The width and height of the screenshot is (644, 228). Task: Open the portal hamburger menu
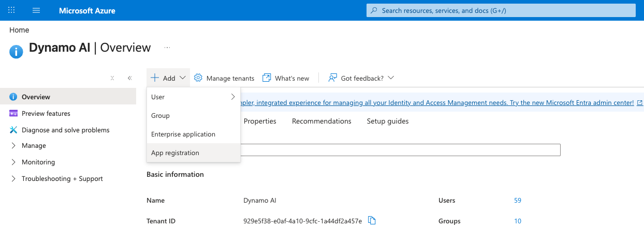tap(36, 10)
